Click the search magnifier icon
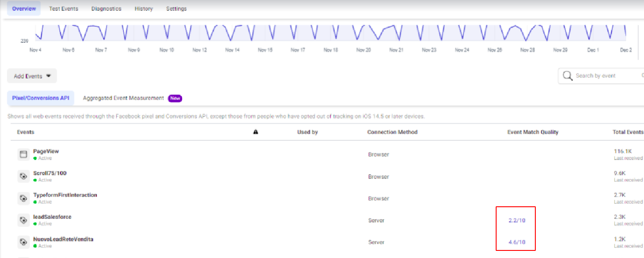 (x=567, y=76)
